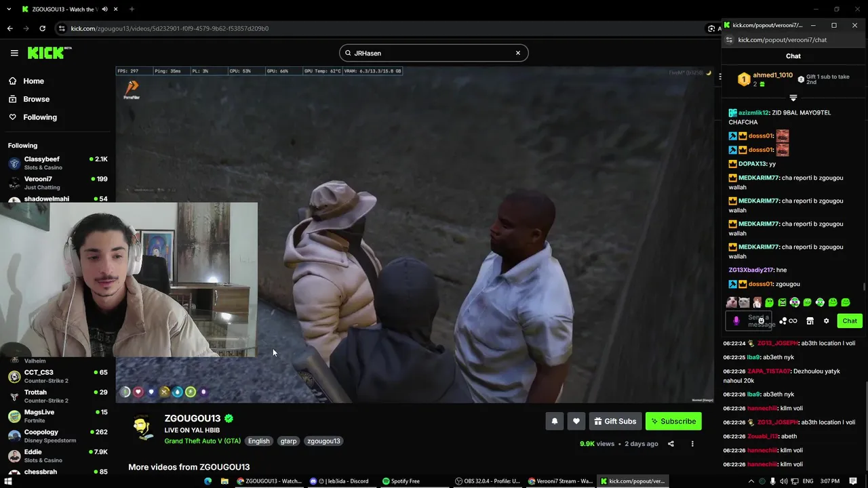The width and height of the screenshot is (868, 488).
Task: Open chat settings gear
Action: click(826, 321)
